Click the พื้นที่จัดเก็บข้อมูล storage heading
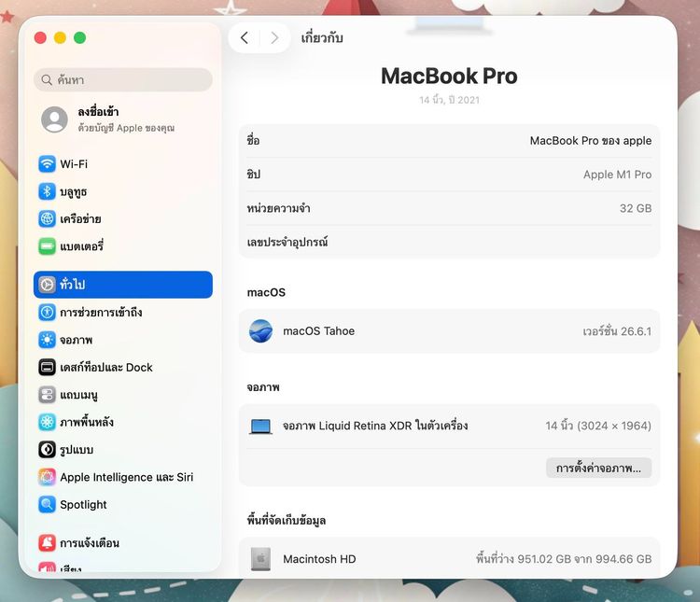700x602 pixels. pos(287,520)
